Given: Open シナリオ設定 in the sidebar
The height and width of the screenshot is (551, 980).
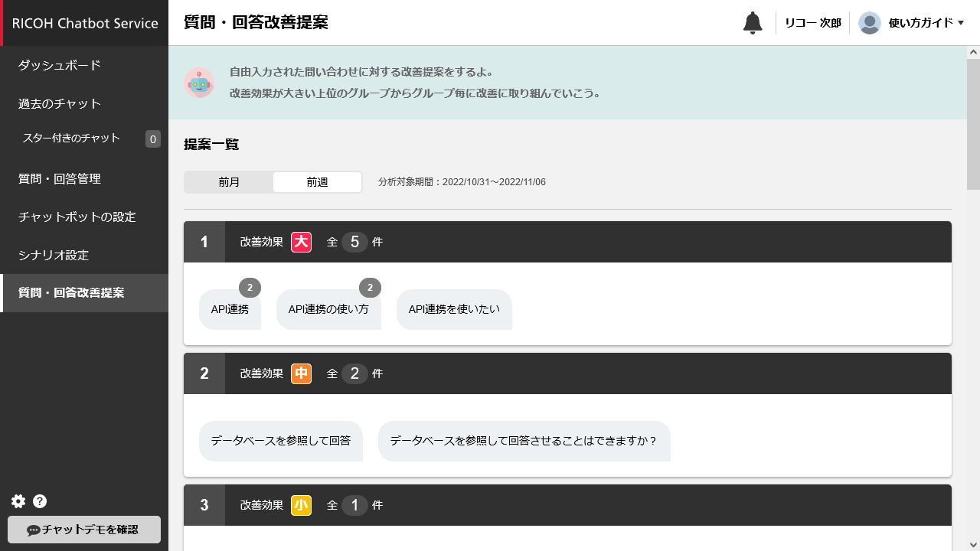Looking at the screenshot, I should coord(54,255).
